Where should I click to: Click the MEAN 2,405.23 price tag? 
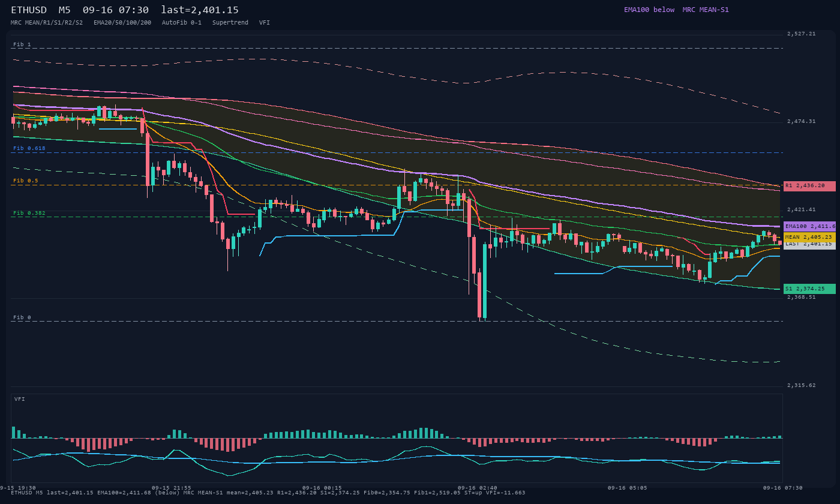tap(809, 237)
